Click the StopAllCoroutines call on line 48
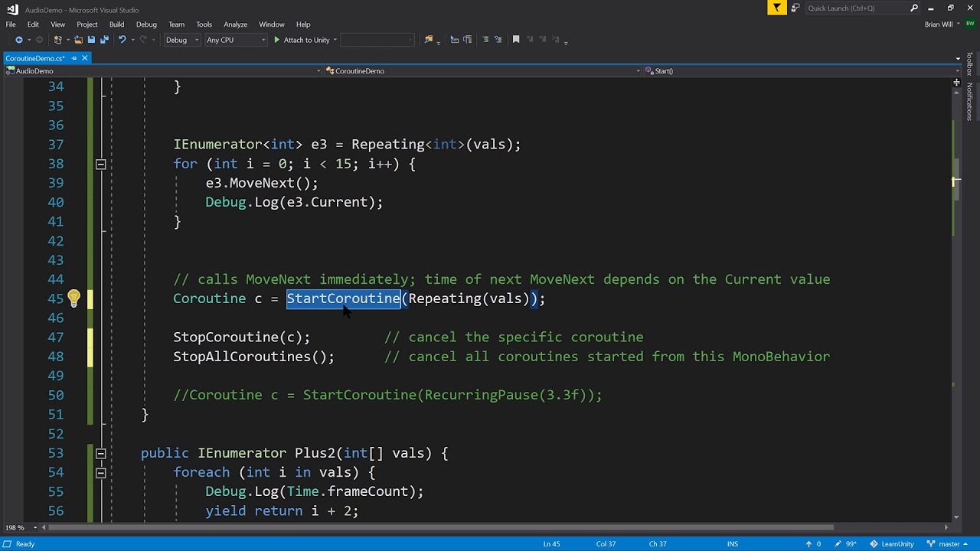This screenshot has width=980, height=551. (x=253, y=357)
